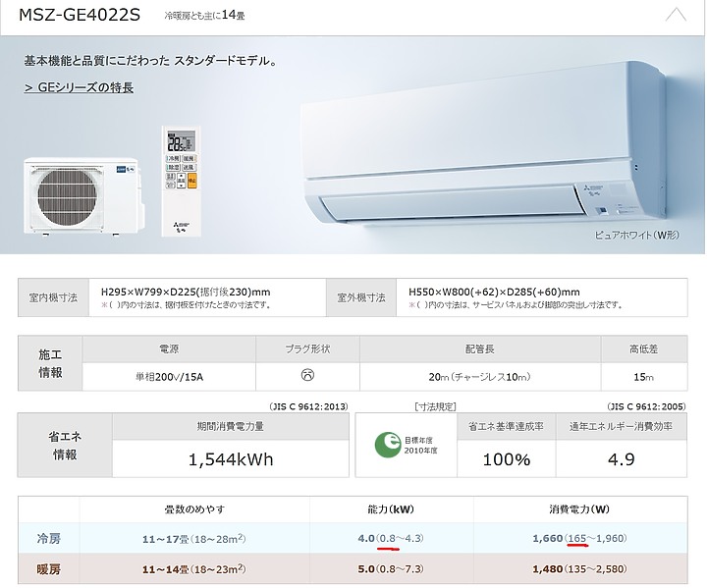Click the 電源 column header
The image size is (707, 588).
169,349
